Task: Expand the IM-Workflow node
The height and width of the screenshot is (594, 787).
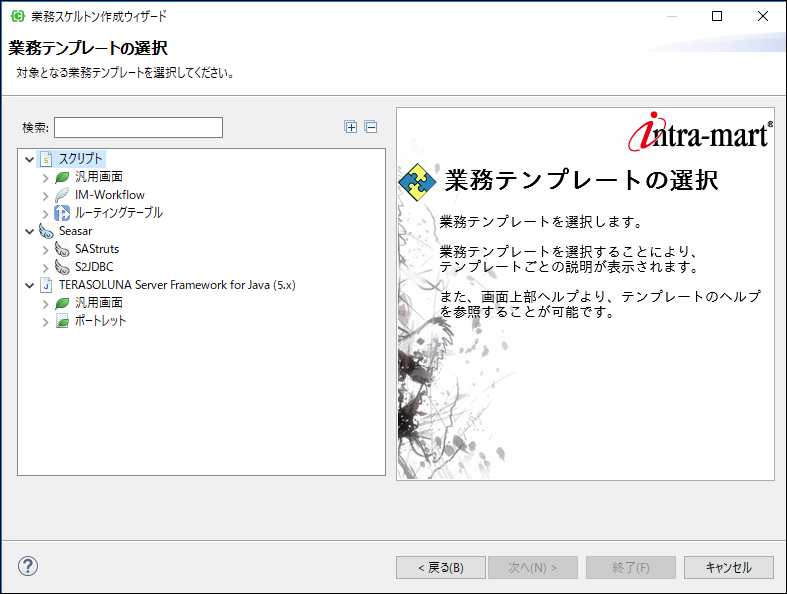Action: point(46,196)
